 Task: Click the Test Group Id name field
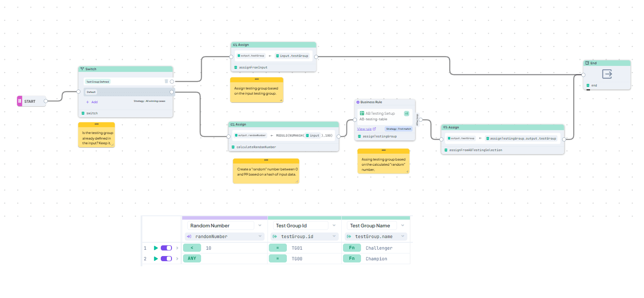(300, 226)
